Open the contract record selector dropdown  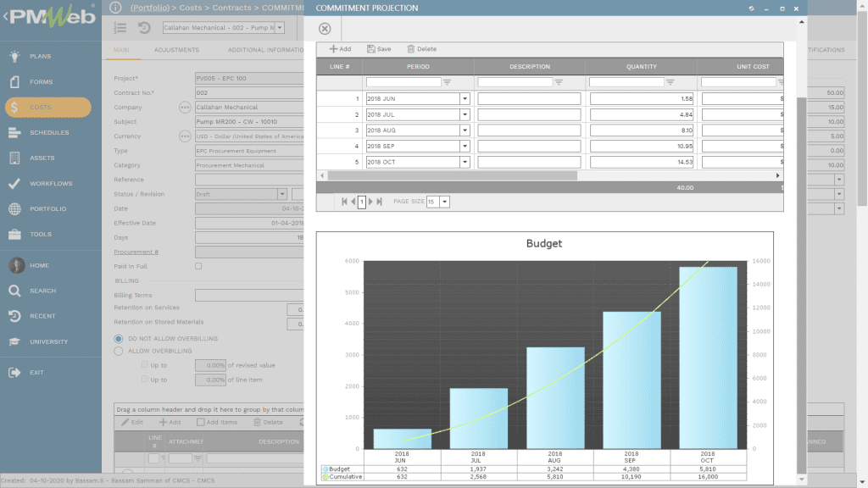pos(280,28)
